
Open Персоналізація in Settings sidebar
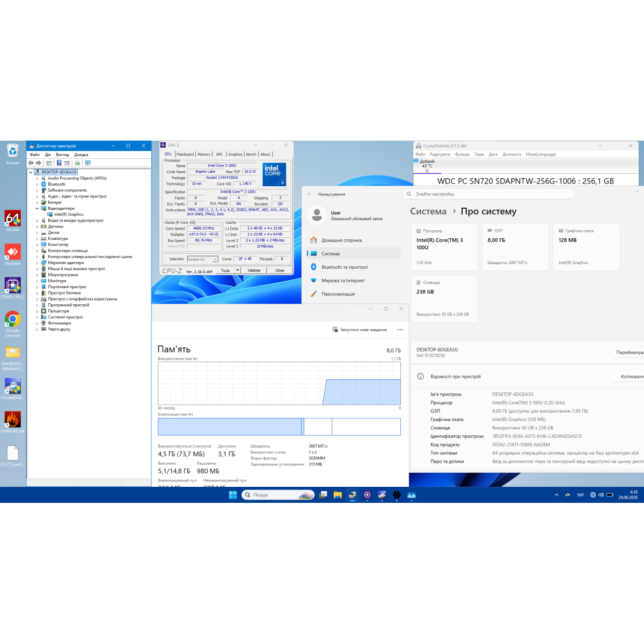[354, 294]
